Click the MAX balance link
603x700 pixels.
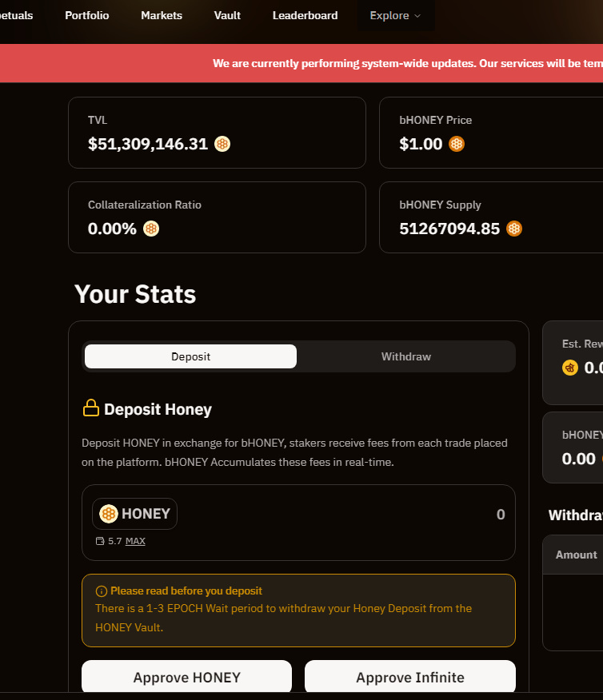[135, 541]
